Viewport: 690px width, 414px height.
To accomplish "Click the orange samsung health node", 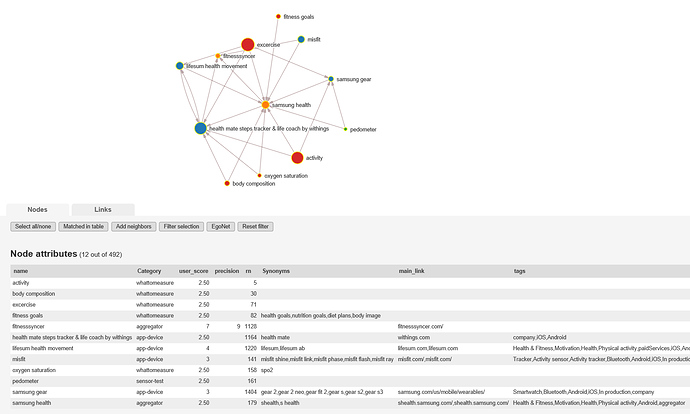I will click(265, 105).
